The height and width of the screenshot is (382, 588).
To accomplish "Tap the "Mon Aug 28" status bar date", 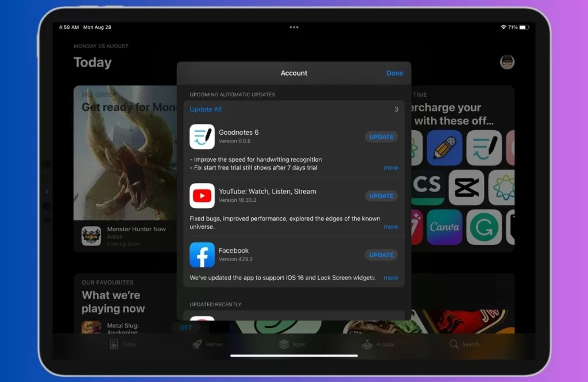I will pyautogui.click(x=97, y=28).
